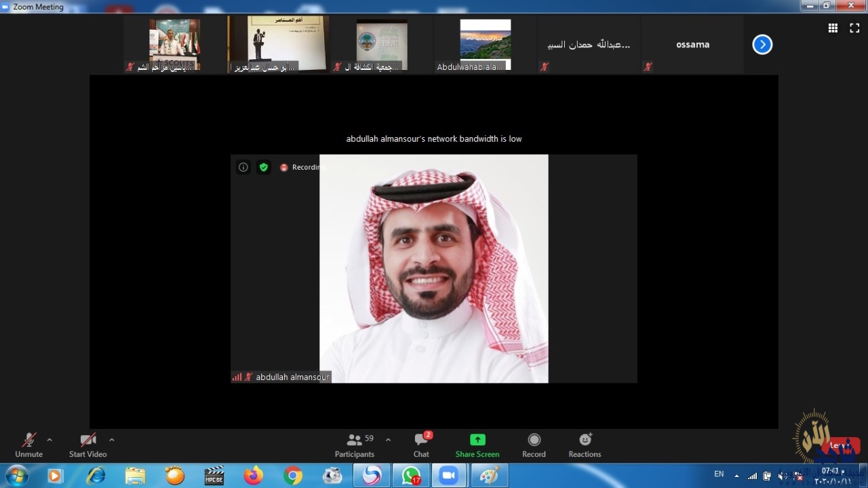Expand the arrow next to Participants
The image size is (868, 488).
388,440
